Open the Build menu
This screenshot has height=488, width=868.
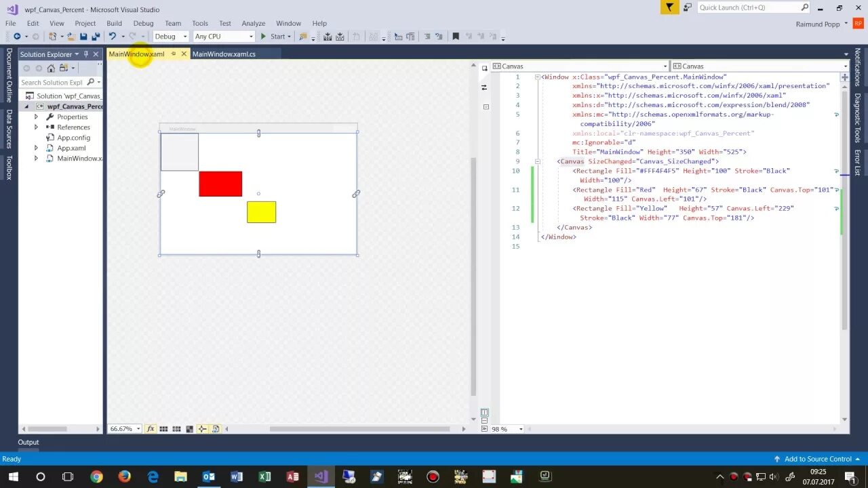[x=114, y=23]
